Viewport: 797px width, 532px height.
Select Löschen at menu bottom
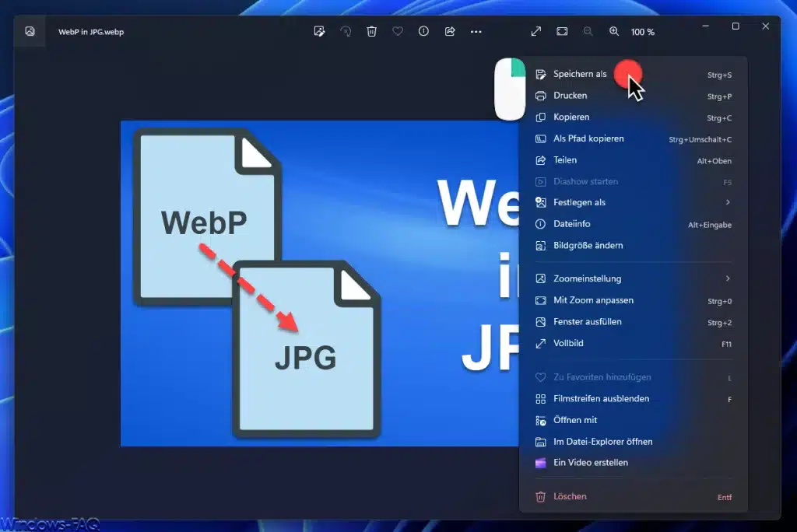click(x=634, y=496)
